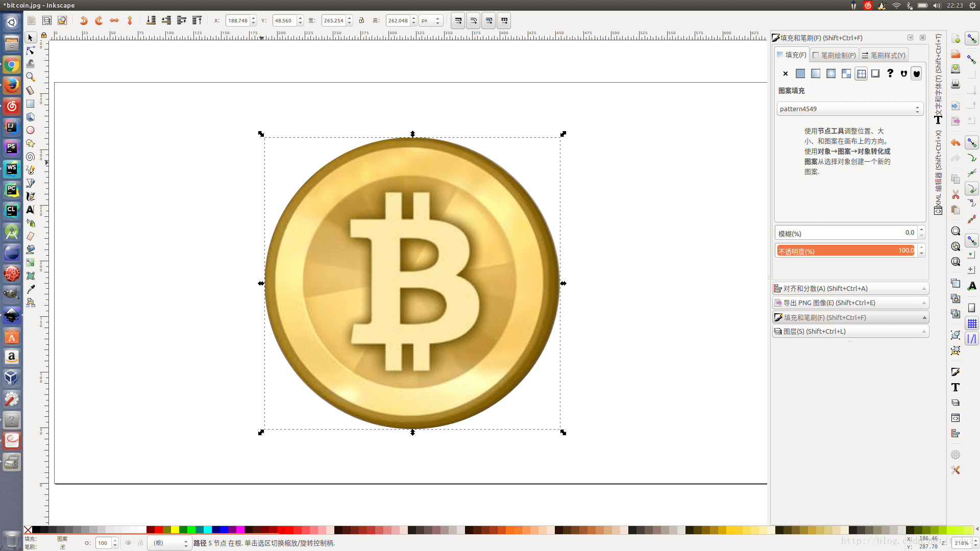
Task: Flip the selection horizontally
Action: pos(114,20)
